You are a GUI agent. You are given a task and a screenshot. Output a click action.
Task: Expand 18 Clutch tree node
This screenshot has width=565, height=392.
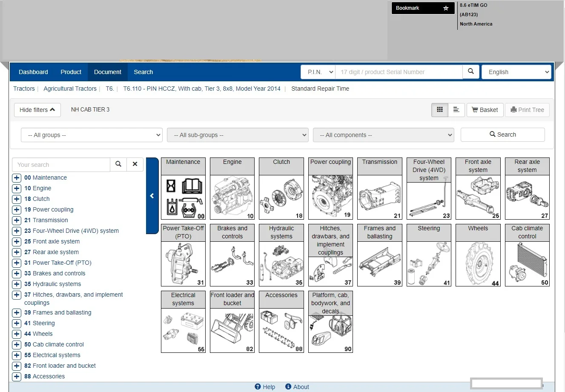click(x=17, y=199)
